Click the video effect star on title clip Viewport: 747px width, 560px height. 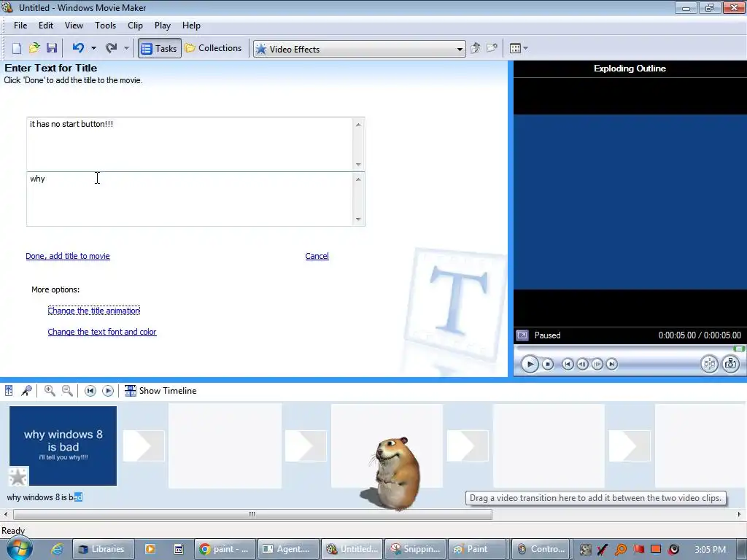18,477
